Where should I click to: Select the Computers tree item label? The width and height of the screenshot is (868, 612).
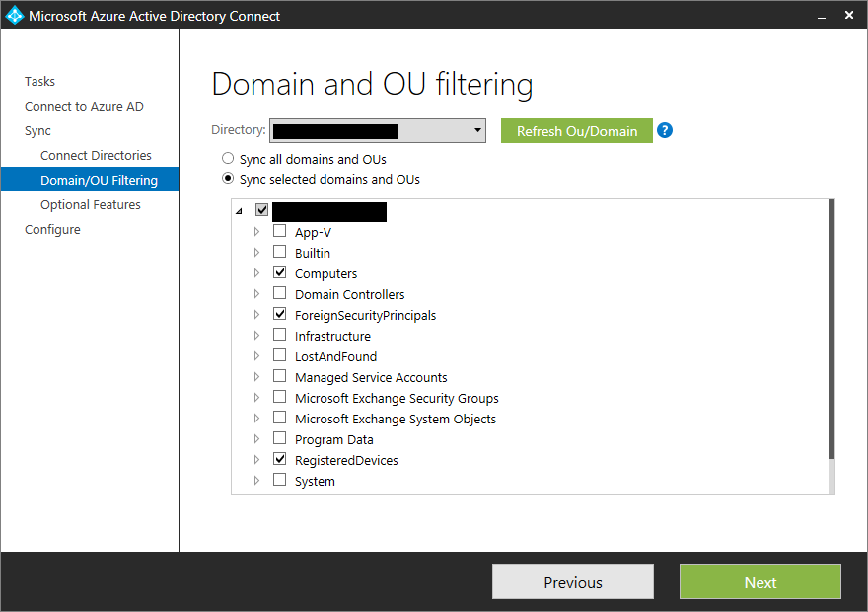326,273
